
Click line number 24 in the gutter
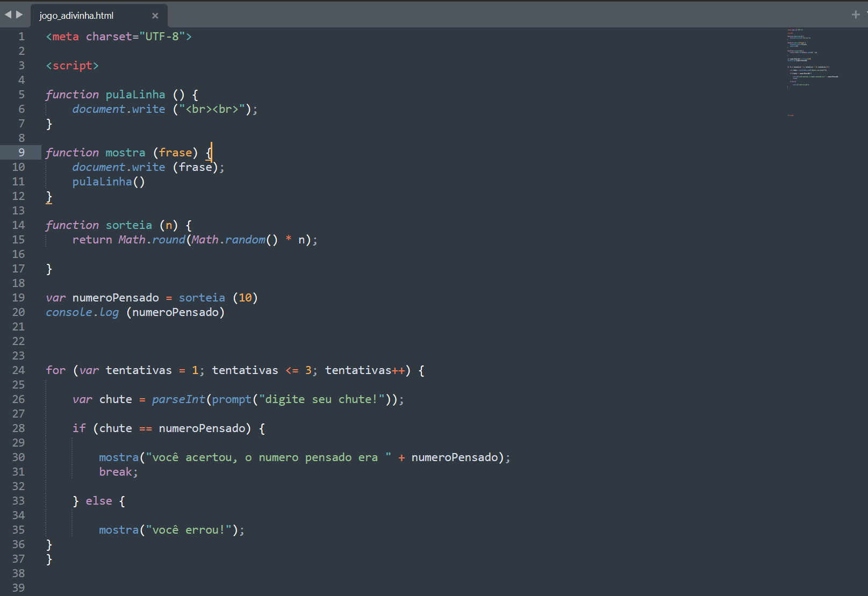(18, 370)
